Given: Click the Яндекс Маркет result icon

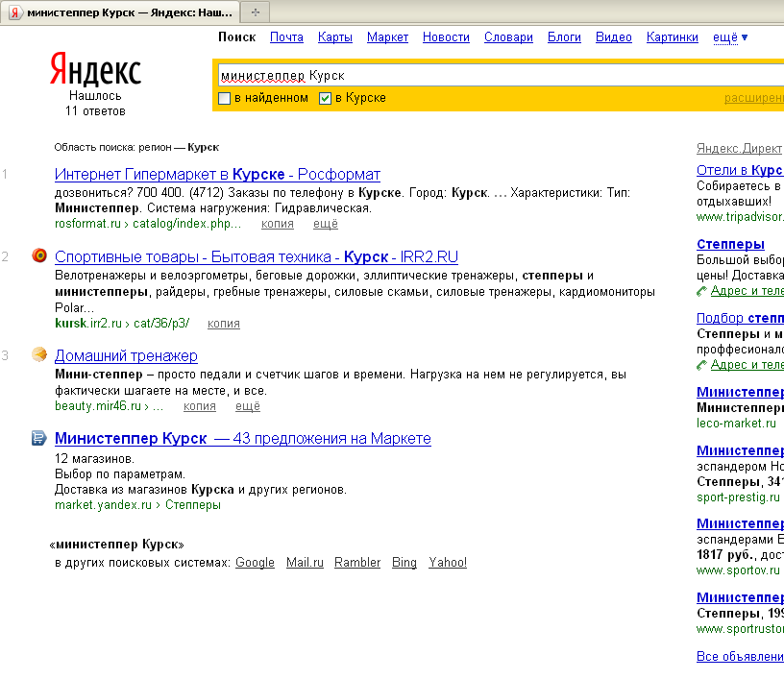Looking at the screenshot, I should point(38,438).
